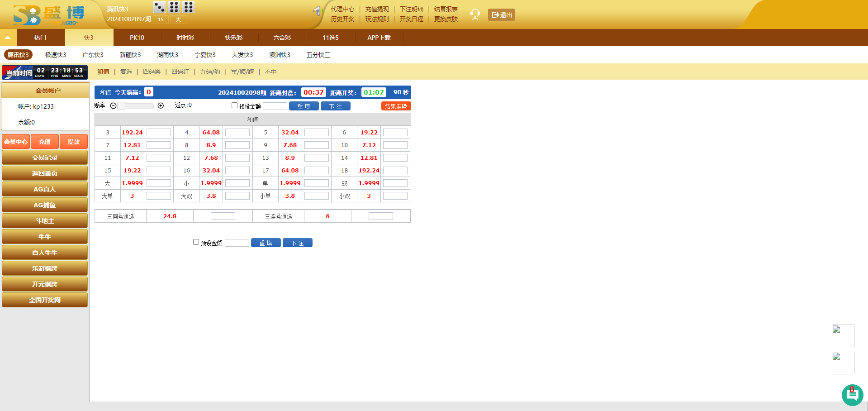Collapse the menu with the up arrow
Screen dimensions: 868x411
point(8,38)
